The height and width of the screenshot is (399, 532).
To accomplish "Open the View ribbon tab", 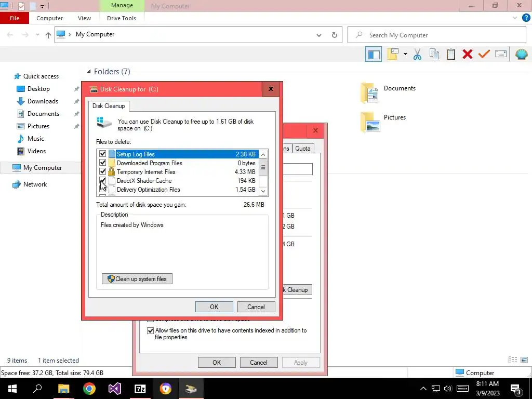I will tap(84, 18).
